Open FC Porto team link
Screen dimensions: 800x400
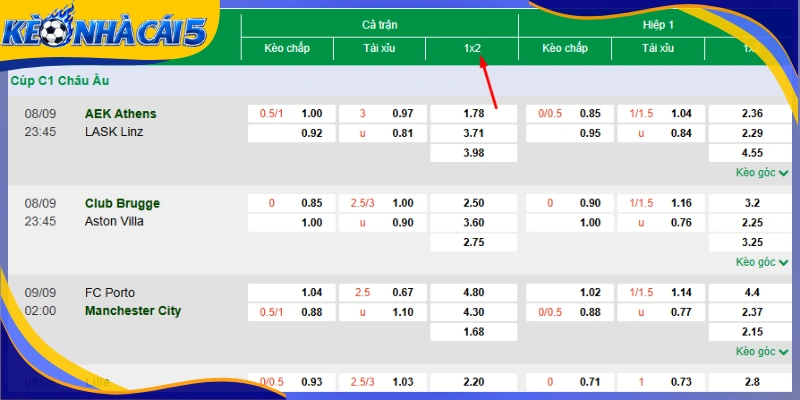[x=110, y=293]
